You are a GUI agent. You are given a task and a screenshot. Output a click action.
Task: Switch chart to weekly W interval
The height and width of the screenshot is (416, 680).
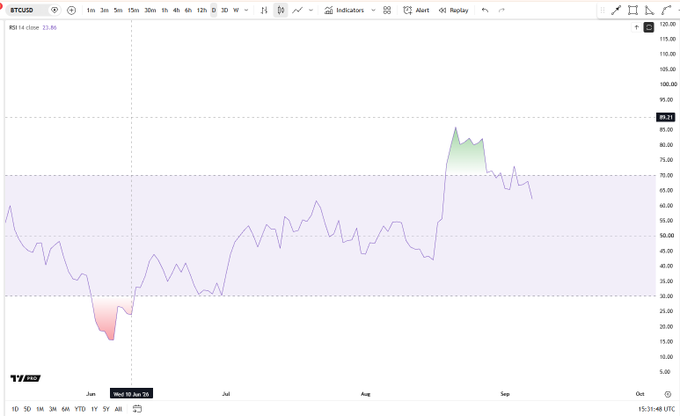click(x=236, y=10)
